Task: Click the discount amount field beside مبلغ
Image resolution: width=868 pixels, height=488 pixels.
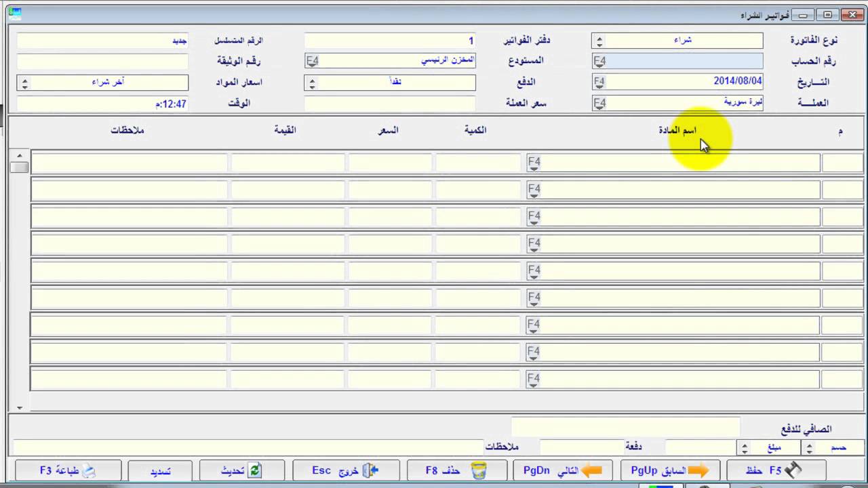Action: pos(701,447)
